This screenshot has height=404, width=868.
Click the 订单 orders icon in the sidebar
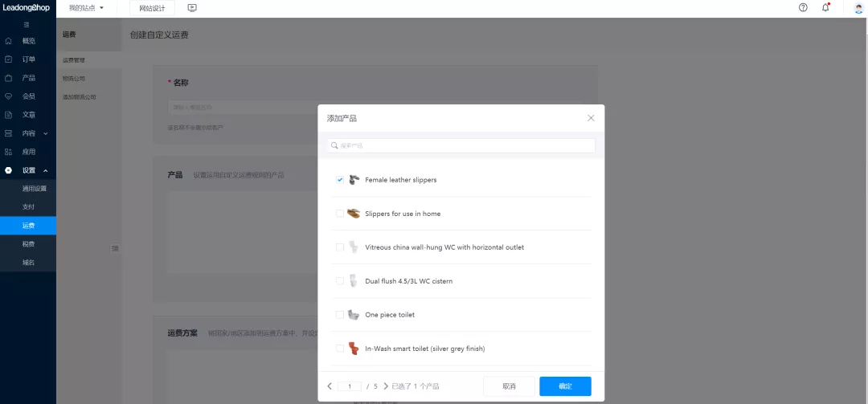click(8, 59)
